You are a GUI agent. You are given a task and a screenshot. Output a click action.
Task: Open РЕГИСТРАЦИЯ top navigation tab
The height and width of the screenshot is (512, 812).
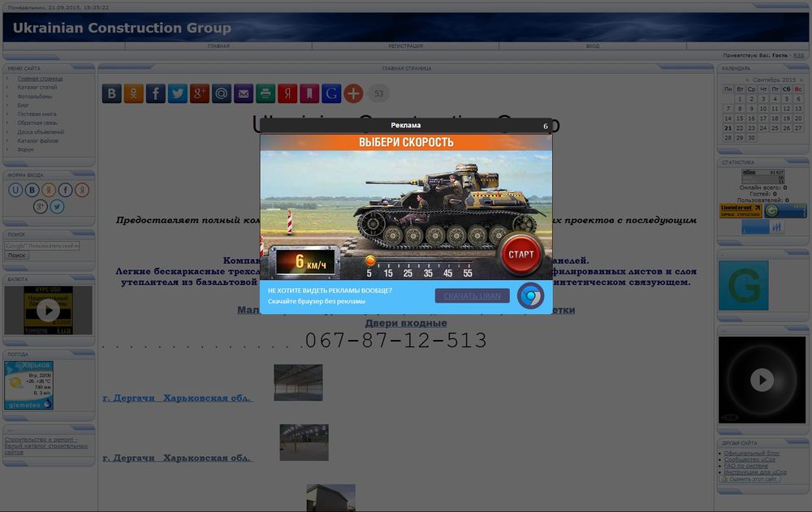405,46
